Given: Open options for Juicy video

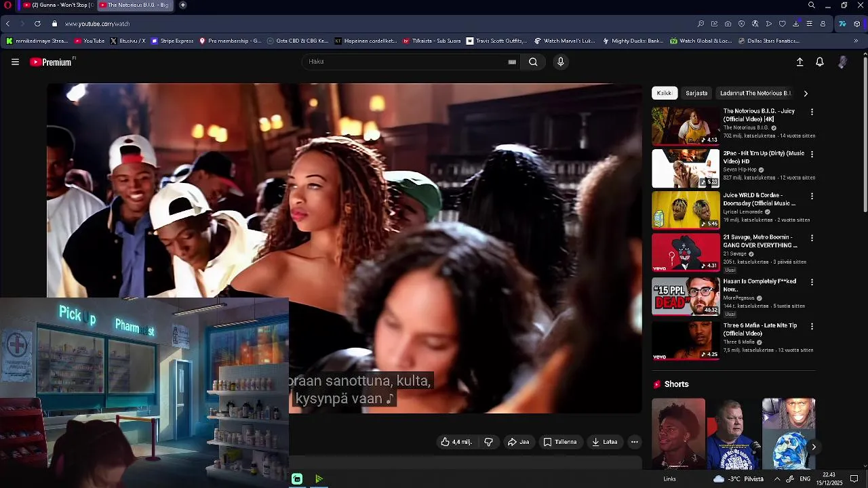Looking at the screenshot, I should point(812,112).
